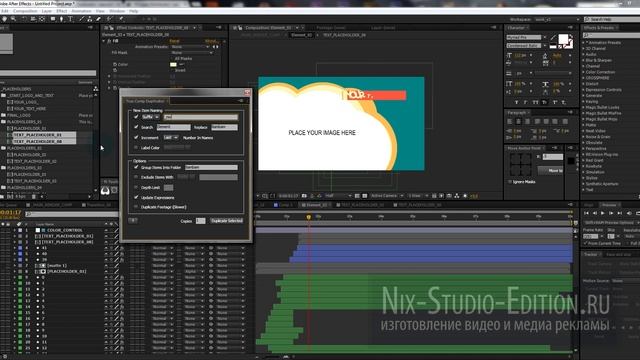640x360 pixels.
Task: Step to next frame in Preview
Action: point(611,213)
